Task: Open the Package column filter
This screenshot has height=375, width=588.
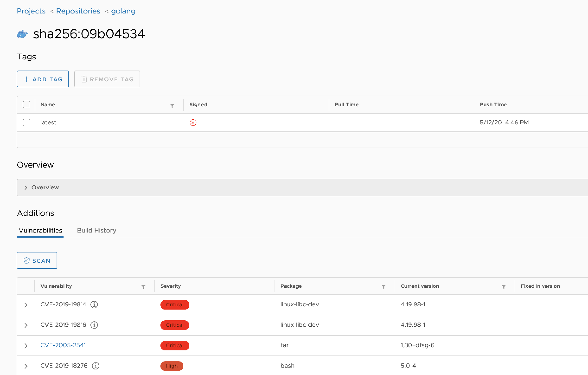Action: tap(383, 287)
